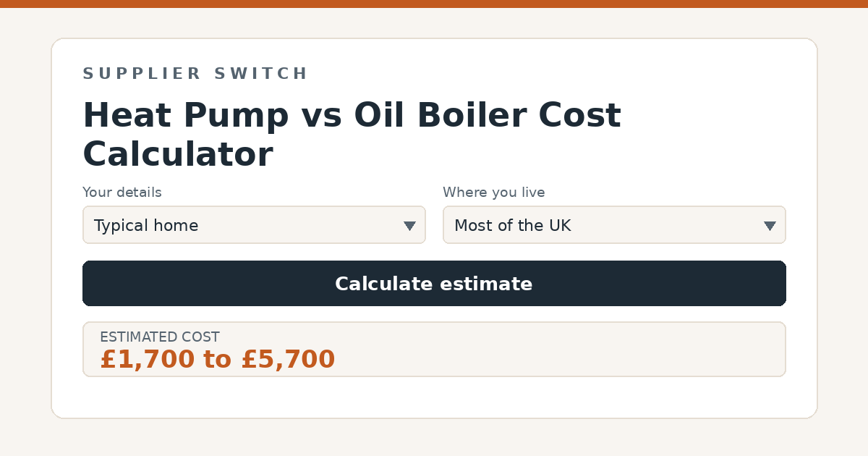The image size is (868, 456).
Task: Click the word Switch in the header
Action: 261,74
